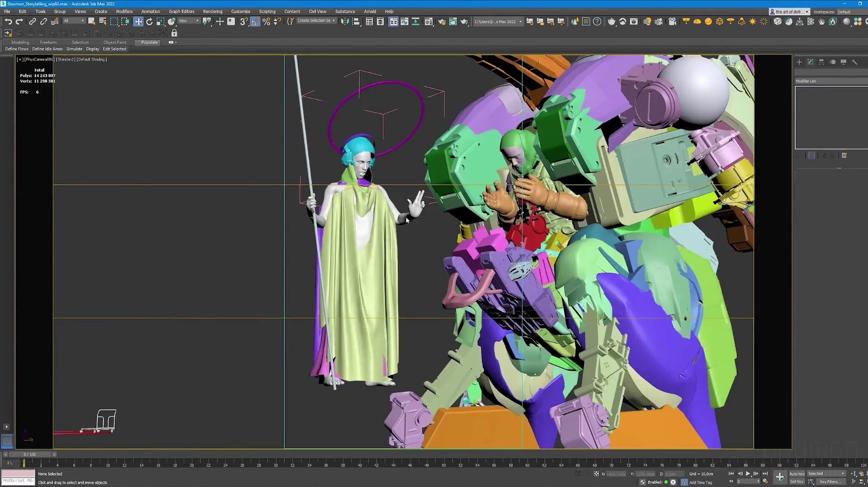Toggle Auto Key mode

click(797, 474)
